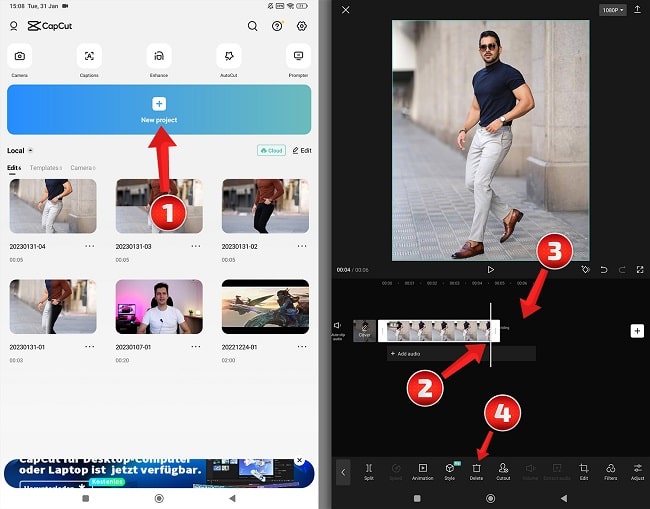
Task: Enter fullscreen preview
Action: (x=640, y=269)
